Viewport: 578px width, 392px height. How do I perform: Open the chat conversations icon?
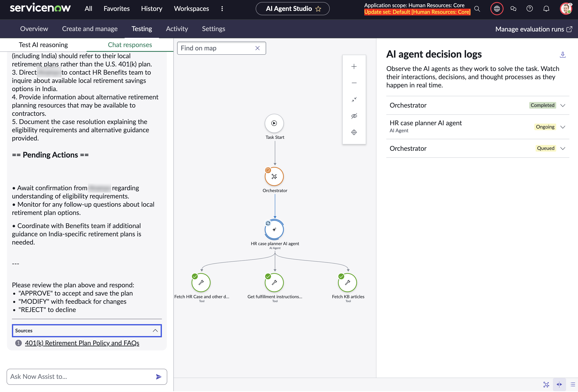513,9
